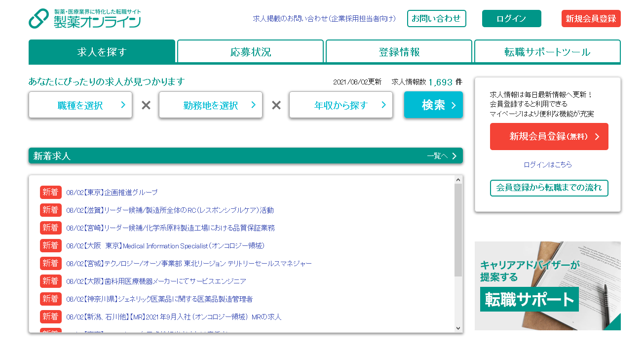This screenshot has width=644, height=355.
Task: Open the 職種を選択 job type selector
Action: click(80, 105)
